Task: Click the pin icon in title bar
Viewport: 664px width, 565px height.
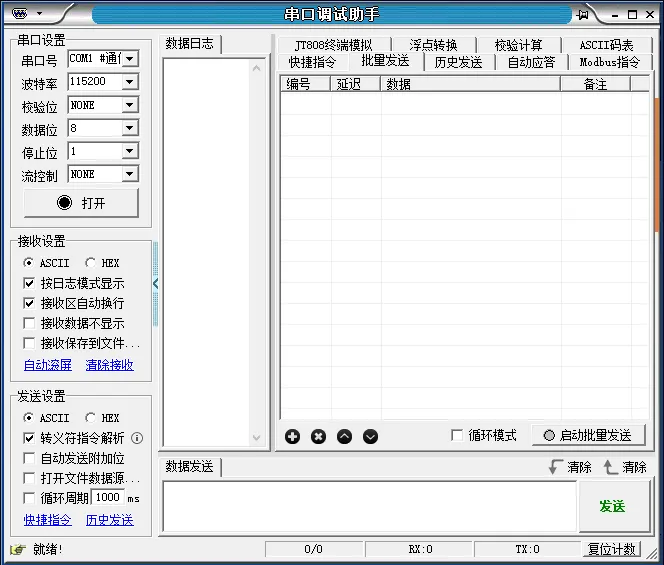Action: pyautogui.click(x=583, y=14)
